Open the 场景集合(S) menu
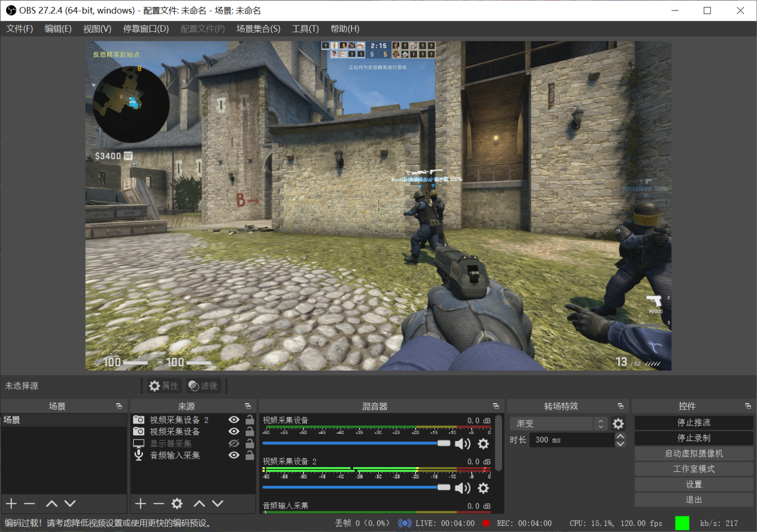Screen dimensions: 757x532 [x=258, y=29]
